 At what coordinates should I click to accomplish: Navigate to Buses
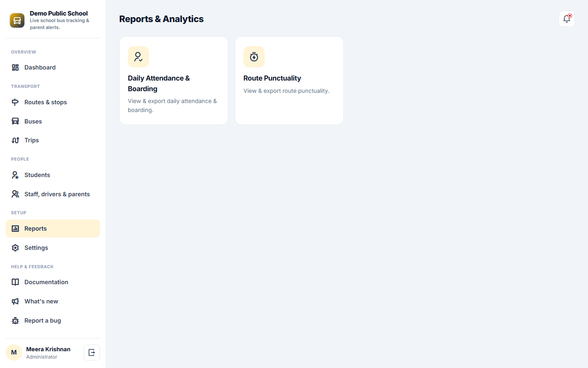[x=53, y=121]
